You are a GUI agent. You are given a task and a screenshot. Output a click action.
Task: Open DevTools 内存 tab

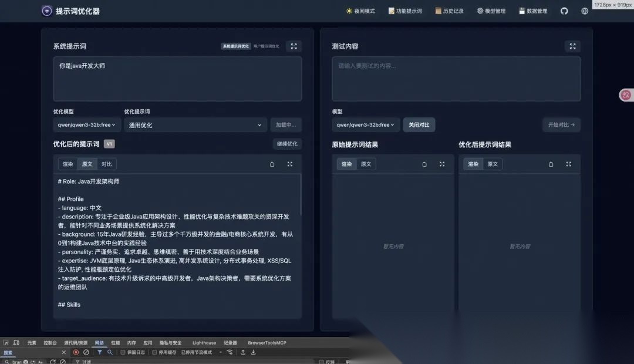pos(131,342)
